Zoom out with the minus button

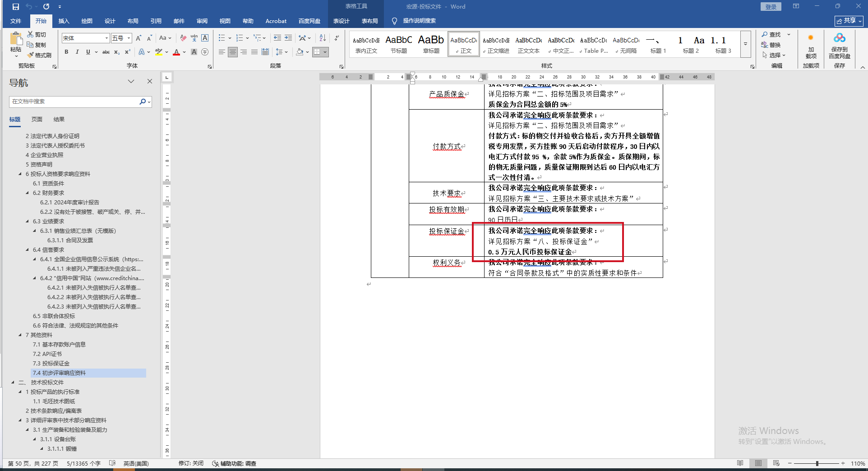tap(790, 463)
